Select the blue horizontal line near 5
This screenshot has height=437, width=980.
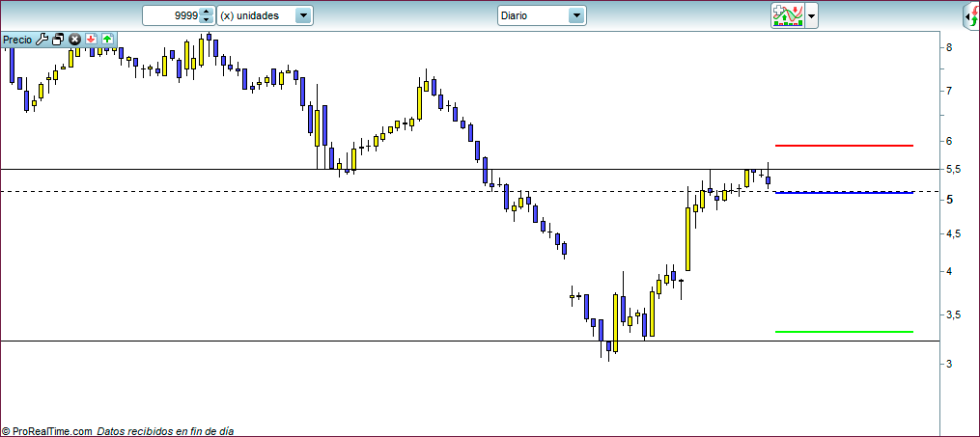pos(844,193)
